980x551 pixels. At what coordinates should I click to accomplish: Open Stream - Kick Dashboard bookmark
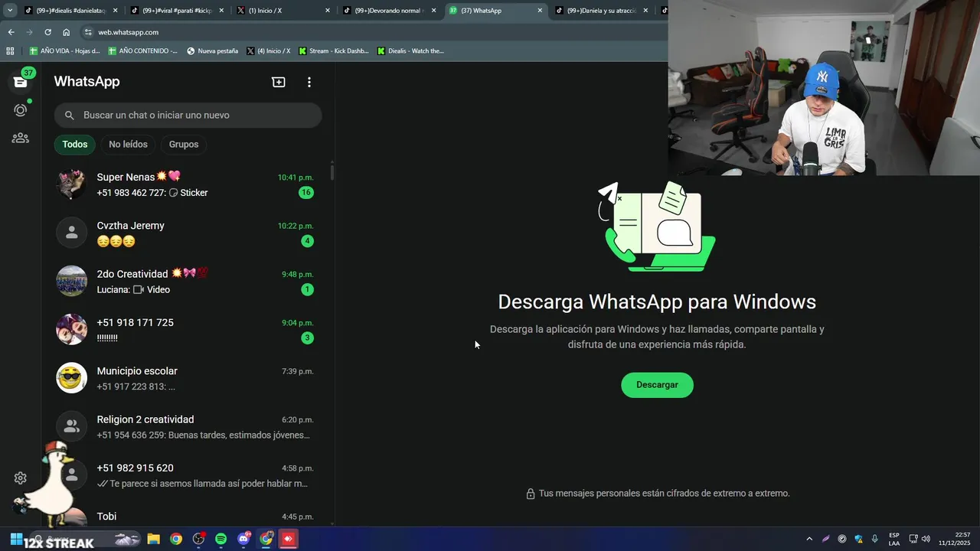click(334, 51)
